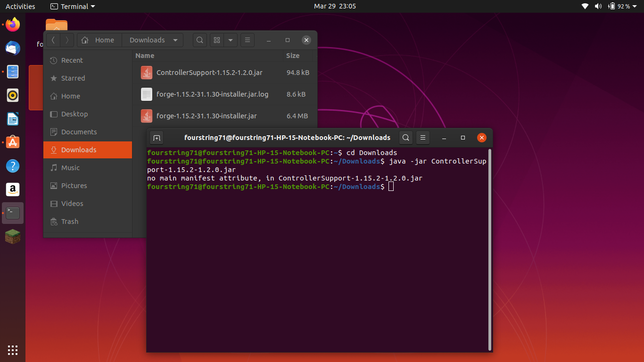644x362 pixels.
Task: Navigate to Home in Files
Action: [x=99, y=40]
